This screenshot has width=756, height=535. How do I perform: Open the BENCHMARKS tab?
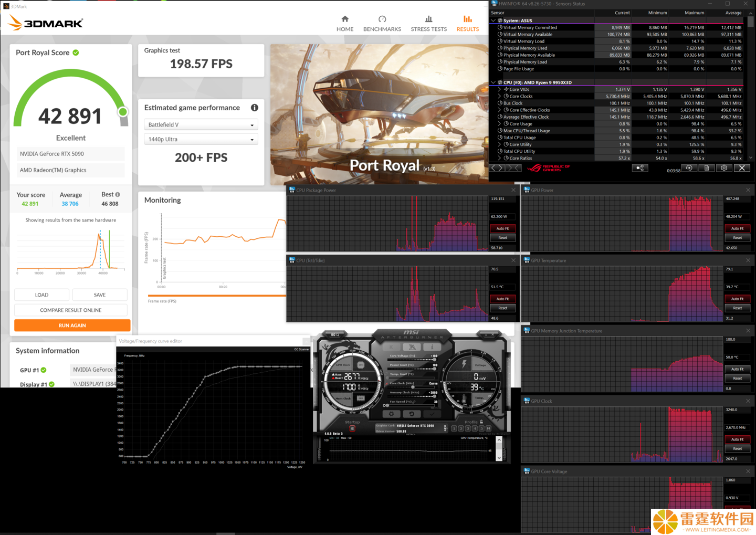click(382, 24)
